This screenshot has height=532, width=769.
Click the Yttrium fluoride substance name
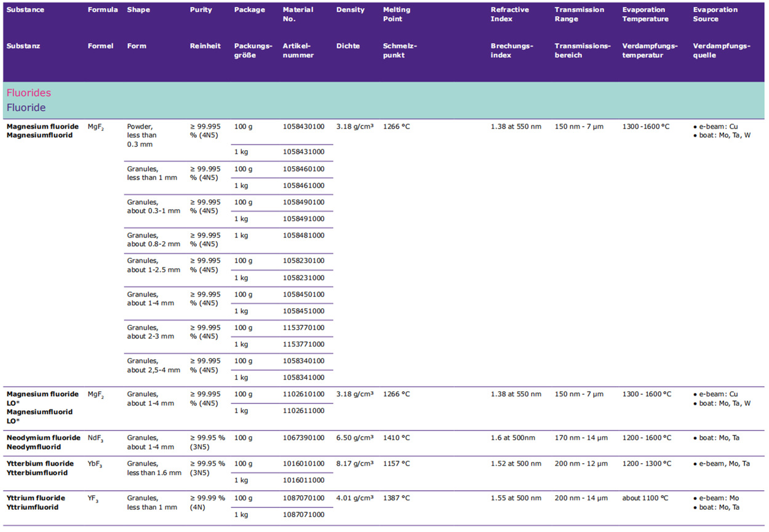36,498
